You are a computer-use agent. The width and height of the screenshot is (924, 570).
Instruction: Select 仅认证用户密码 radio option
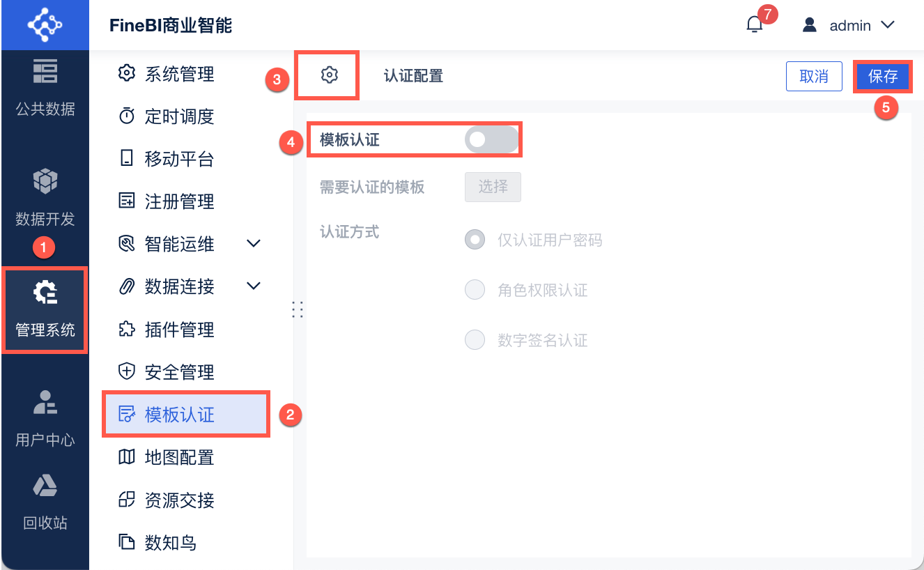[x=475, y=240]
